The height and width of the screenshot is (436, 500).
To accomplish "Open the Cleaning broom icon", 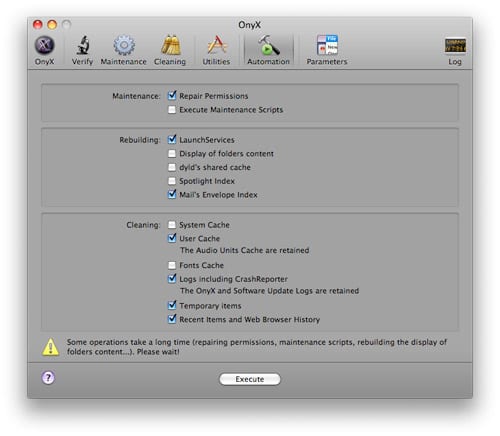I will click(x=170, y=45).
